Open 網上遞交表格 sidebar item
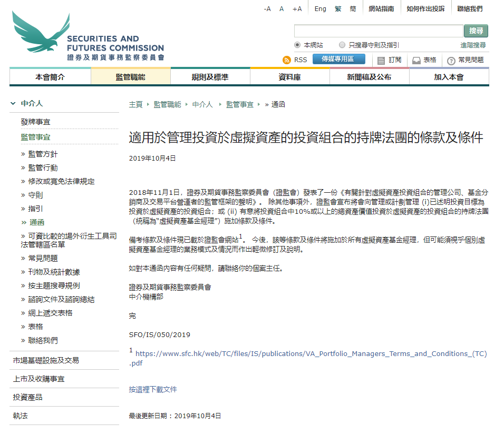The image size is (504, 444). tap(50, 313)
